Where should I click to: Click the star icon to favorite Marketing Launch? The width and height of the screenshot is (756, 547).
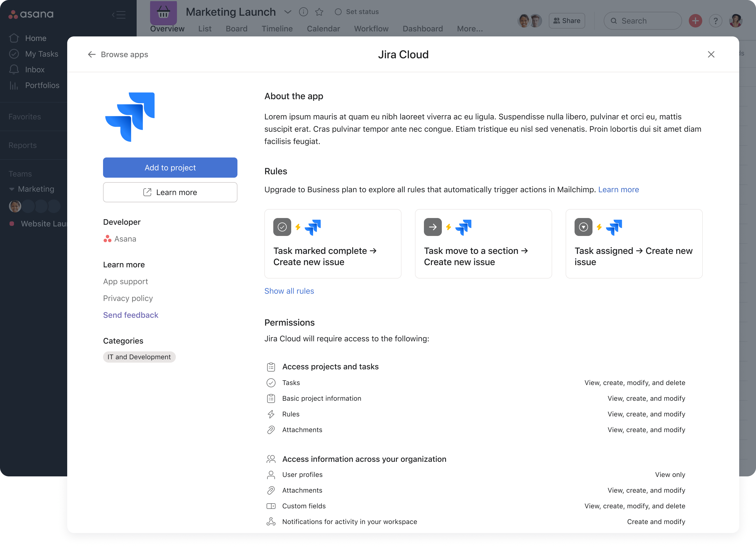point(320,11)
